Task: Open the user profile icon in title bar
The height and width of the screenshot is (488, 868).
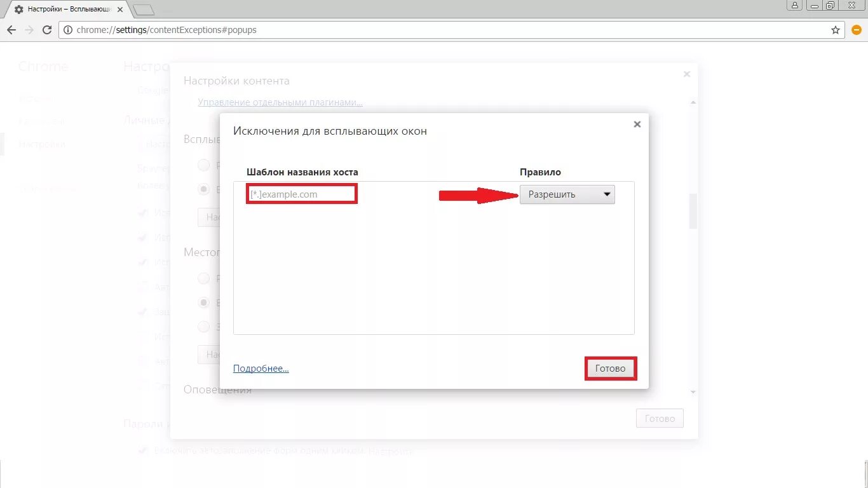Action: (x=795, y=5)
